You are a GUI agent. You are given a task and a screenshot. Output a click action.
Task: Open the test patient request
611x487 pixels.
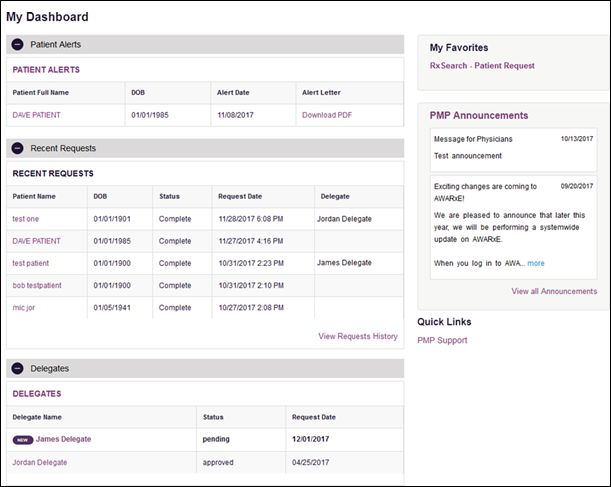tap(30, 263)
